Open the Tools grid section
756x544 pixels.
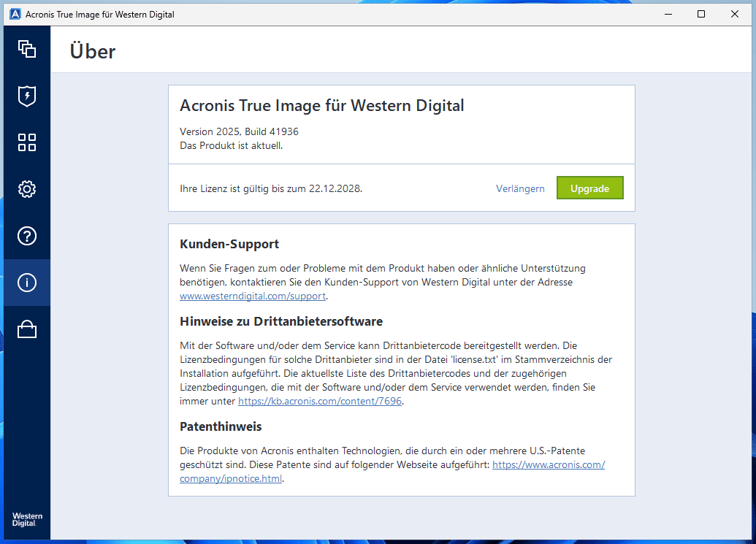(27, 142)
